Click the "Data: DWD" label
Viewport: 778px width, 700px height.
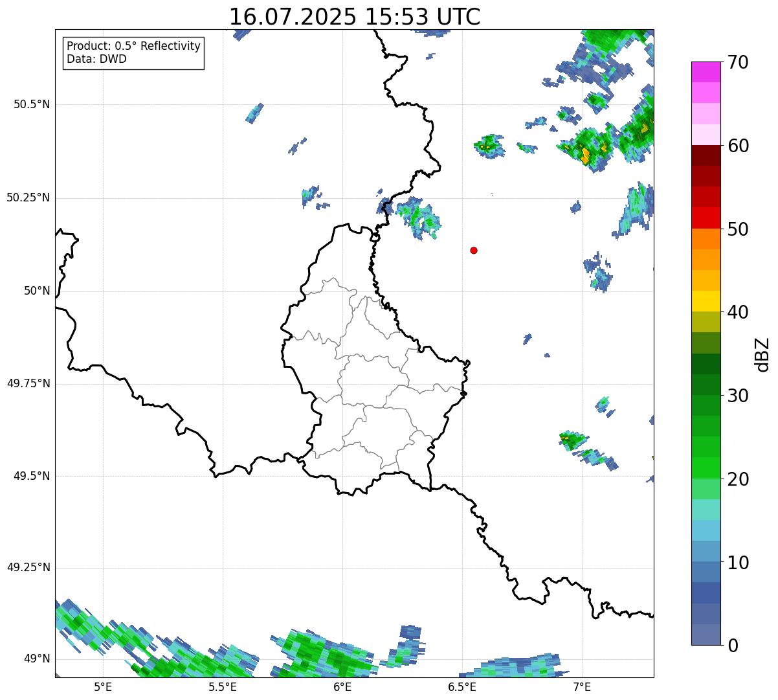[96, 59]
